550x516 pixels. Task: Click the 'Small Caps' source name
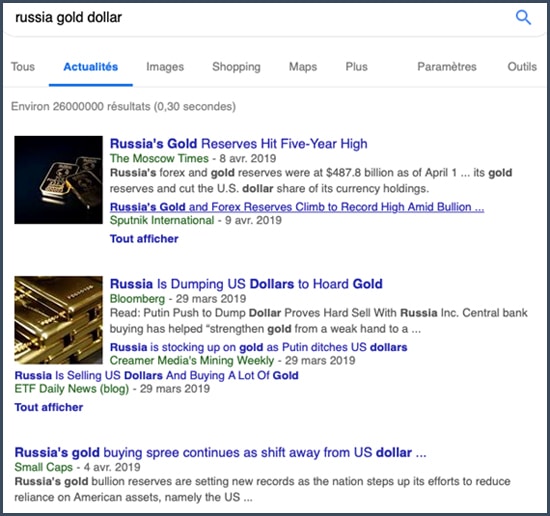point(43,467)
